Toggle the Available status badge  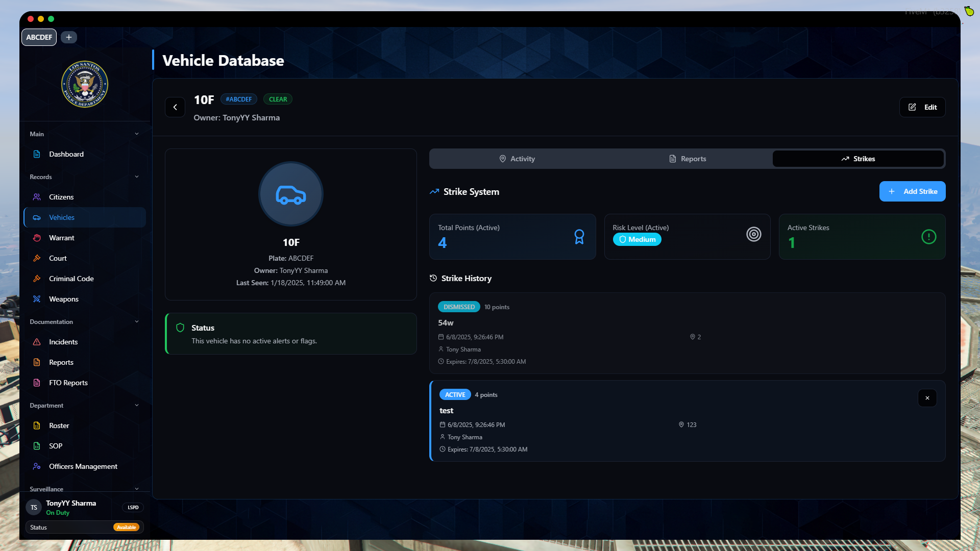coord(127,527)
